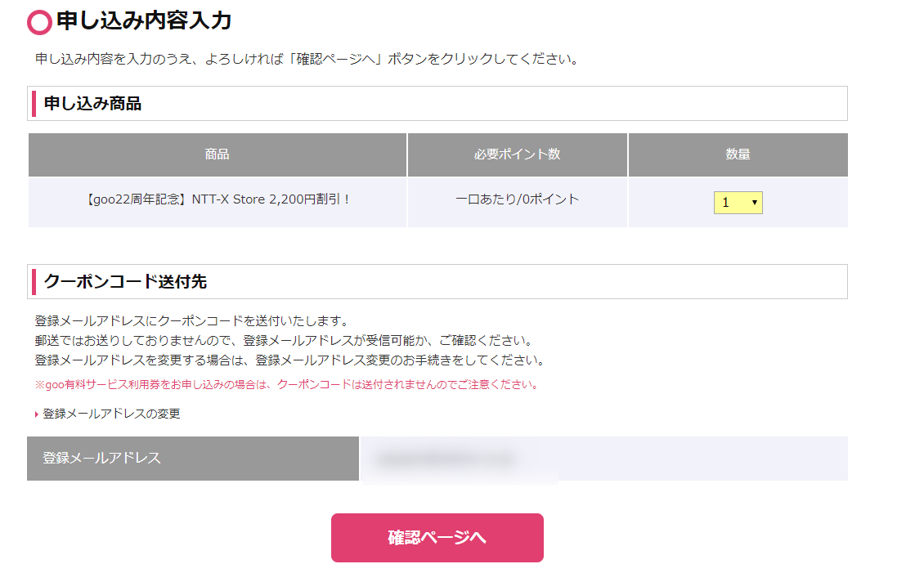The height and width of the screenshot is (573, 924).
Task: Click the line starting with 郵送ではお送りしておりません
Action: coord(283,340)
